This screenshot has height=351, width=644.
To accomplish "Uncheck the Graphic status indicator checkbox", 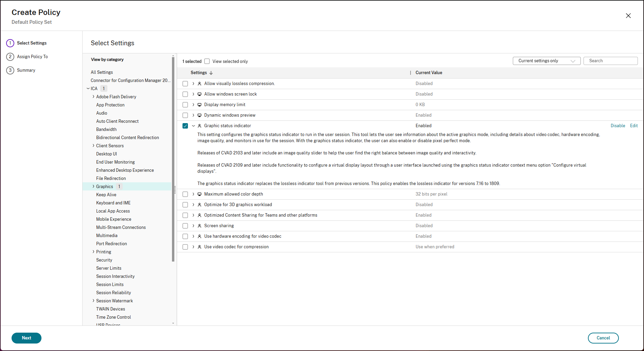I will 185,126.
